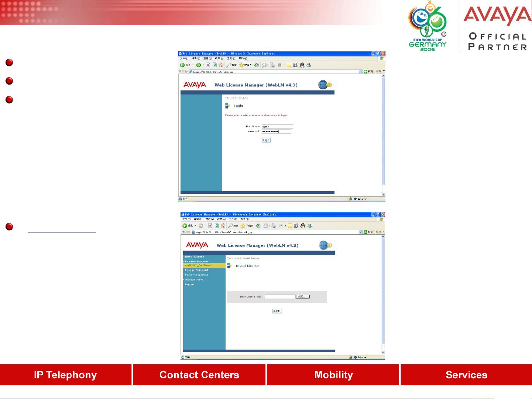Image resolution: width=532 pixels, height=399 pixels.
Task: Click History icon in Install License browser toolbar
Action: pyautogui.click(x=258, y=226)
